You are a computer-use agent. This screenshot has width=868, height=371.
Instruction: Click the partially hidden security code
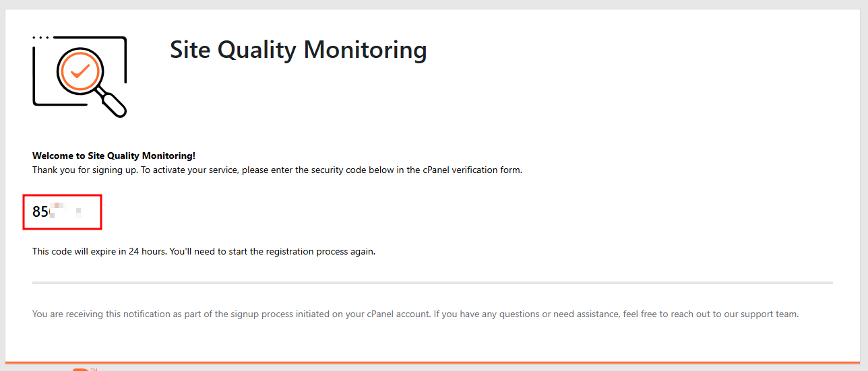pyautogui.click(x=57, y=212)
